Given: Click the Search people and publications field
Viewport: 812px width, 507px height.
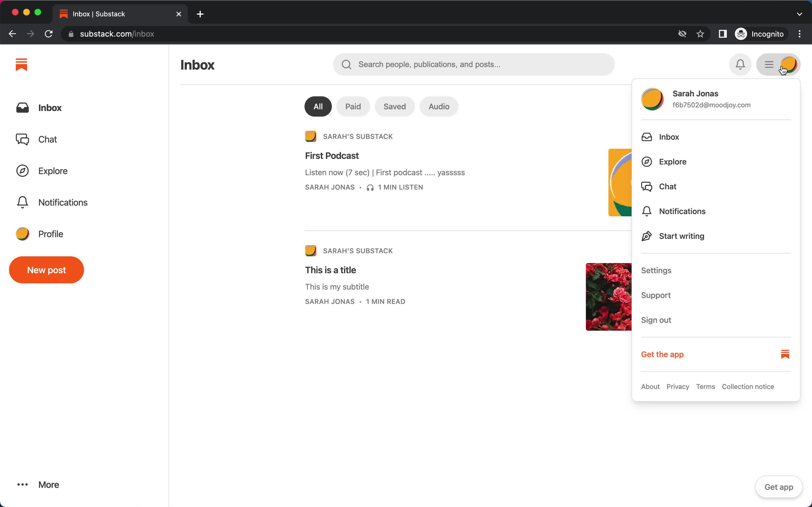Looking at the screenshot, I should tap(473, 64).
